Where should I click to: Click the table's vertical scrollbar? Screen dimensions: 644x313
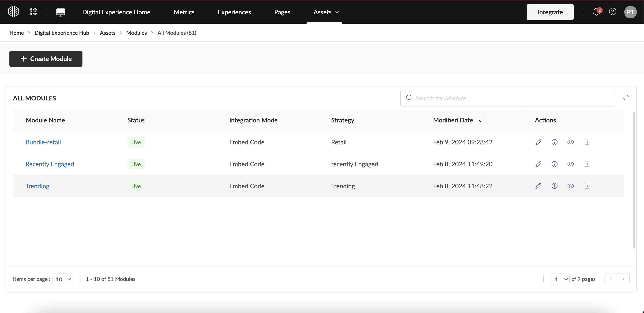coord(634,180)
